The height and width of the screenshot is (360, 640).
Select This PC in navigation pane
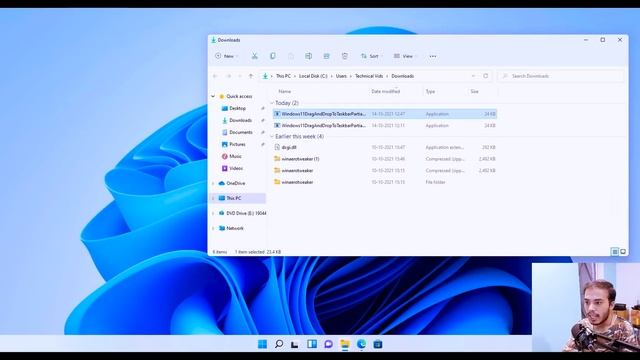[x=233, y=198]
